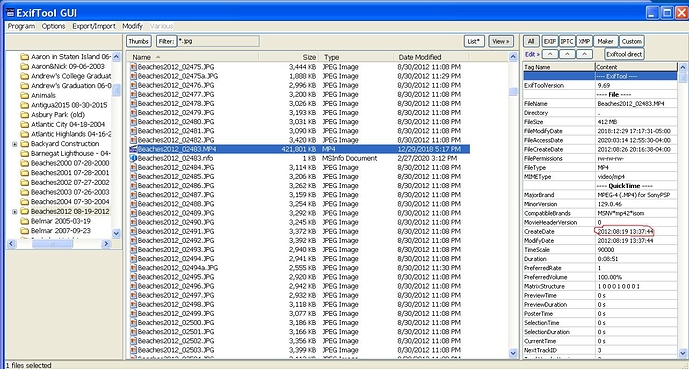Switch to IPTC metadata view
The height and width of the screenshot is (369, 689).
pyautogui.click(x=567, y=41)
